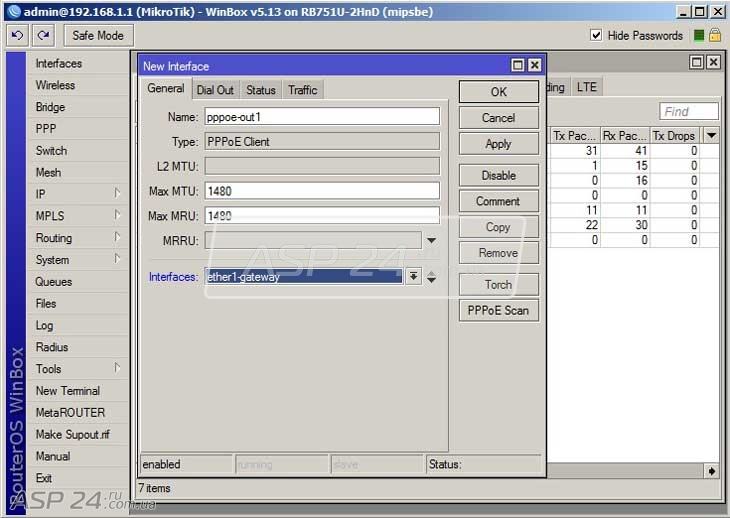Sort by Tx Pac... column header
Image resolution: width=730 pixels, height=518 pixels.
(x=574, y=135)
